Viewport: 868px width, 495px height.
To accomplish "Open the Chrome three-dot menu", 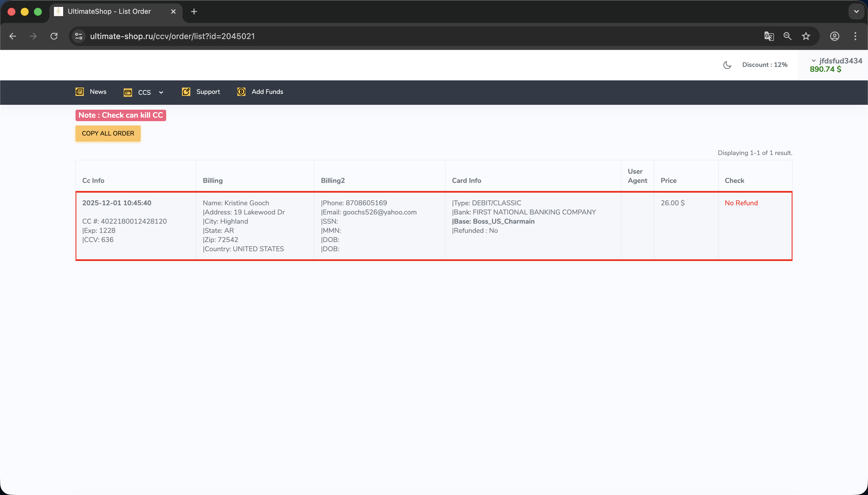I will (x=855, y=36).
